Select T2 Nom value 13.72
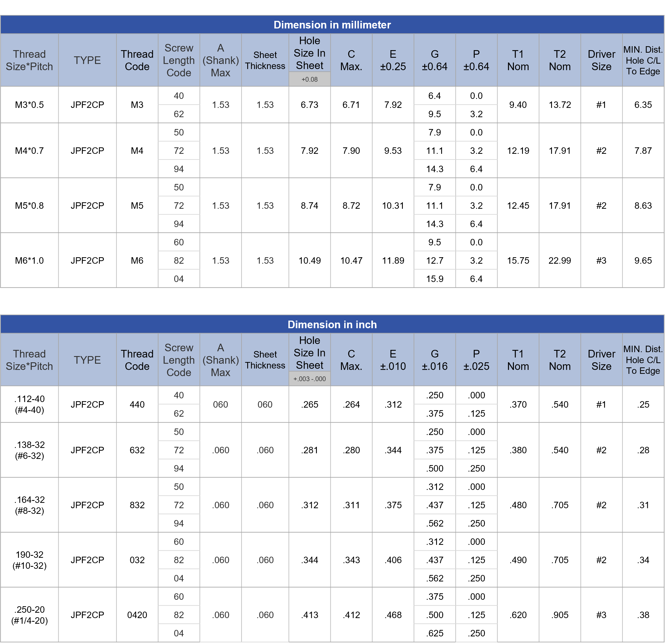The width and height of the screenshot is (665, 644). (x=560, y=105)
